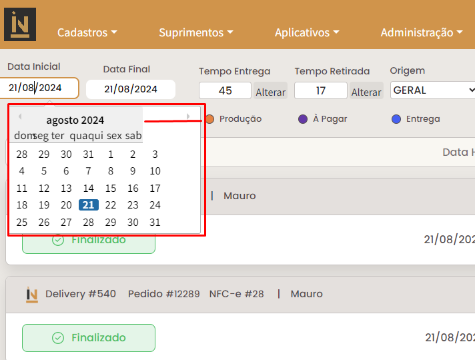Click check icon in Delivery #540 Finalizado badge
Image resolution: width=475 pixels, height=360 pixels.
click(58, 338)
